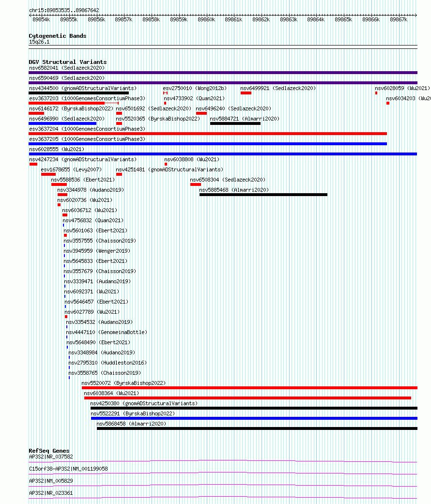Click the AP3S2|NR_037582 gene label

tap(51, 457)
